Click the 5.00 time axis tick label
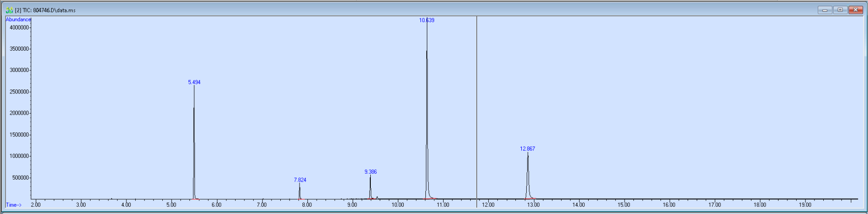The image size is (868, 214). [x=171, y=205]
